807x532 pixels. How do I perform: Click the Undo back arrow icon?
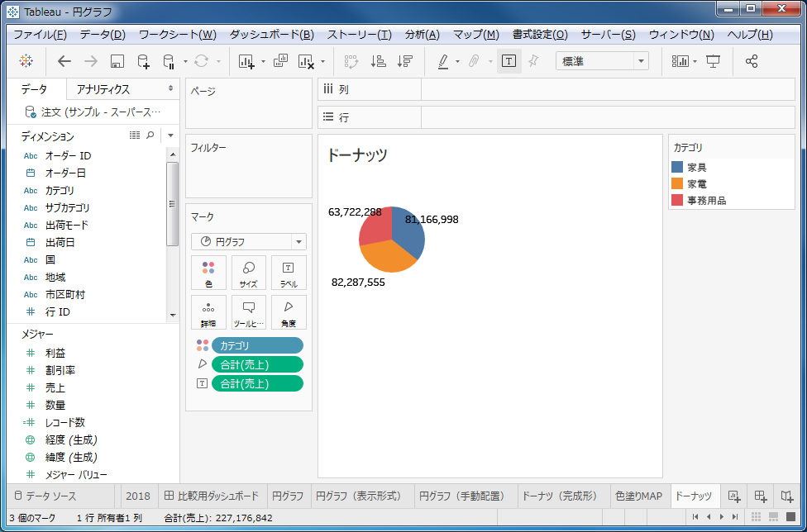pos(64,61)
